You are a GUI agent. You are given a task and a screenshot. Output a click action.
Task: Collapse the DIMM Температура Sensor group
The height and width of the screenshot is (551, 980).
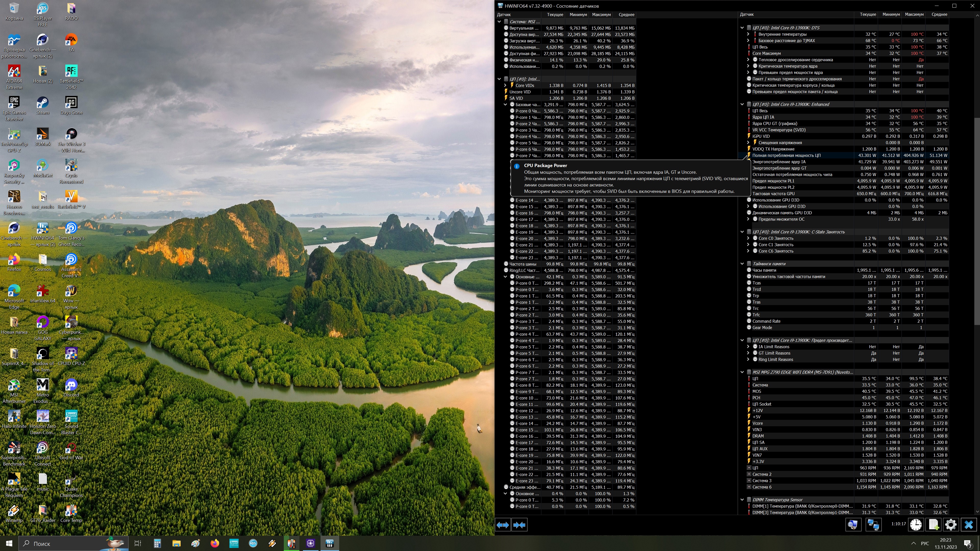[x=742, y=500]
